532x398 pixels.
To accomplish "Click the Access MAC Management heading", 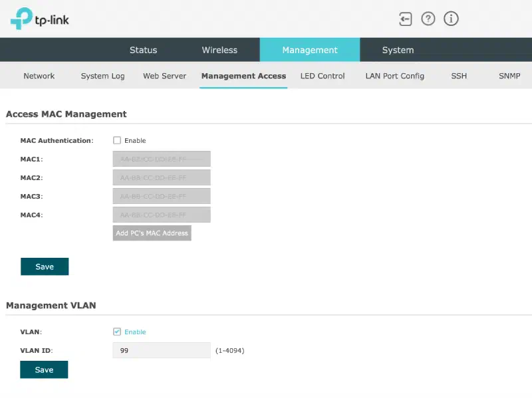I will coord(66,114).
